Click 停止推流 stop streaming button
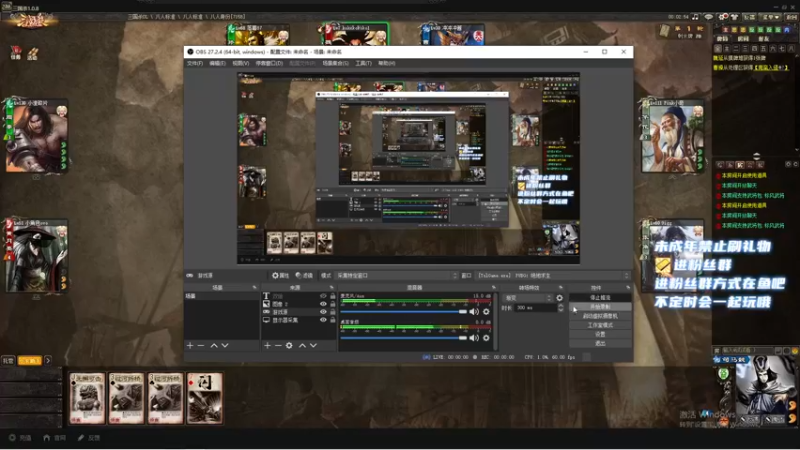The height and width of the screenshot is (450, 800). point(600,297)
